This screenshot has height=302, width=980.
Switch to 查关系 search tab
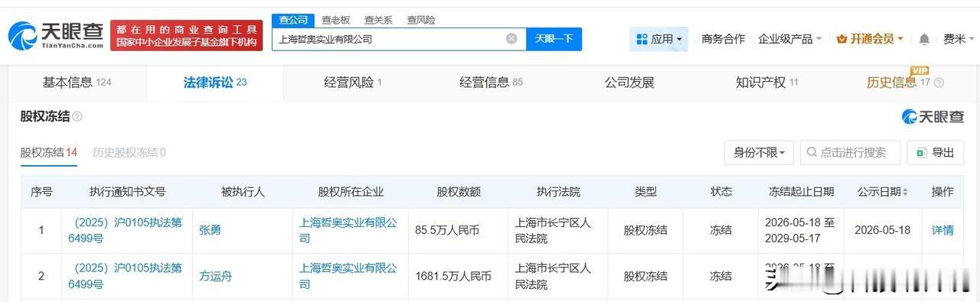(x=378, y=20)
